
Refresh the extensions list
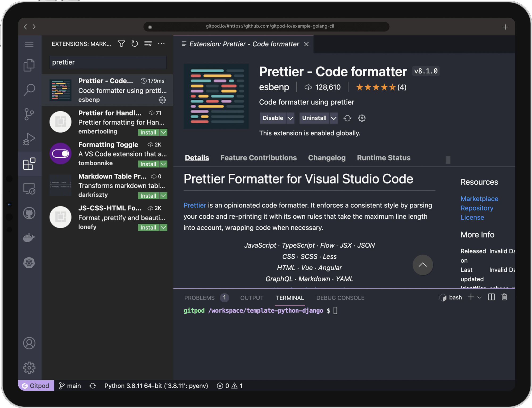[x=135, y=44]
